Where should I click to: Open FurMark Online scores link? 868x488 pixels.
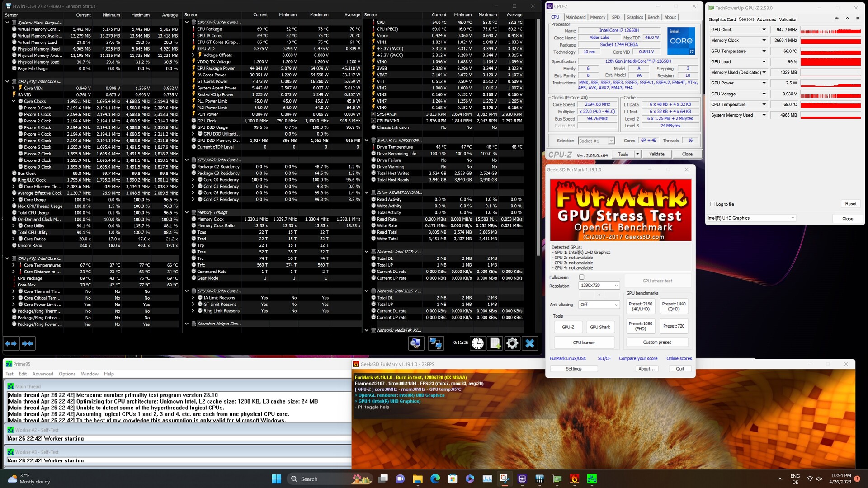click(x=679, y=358)
